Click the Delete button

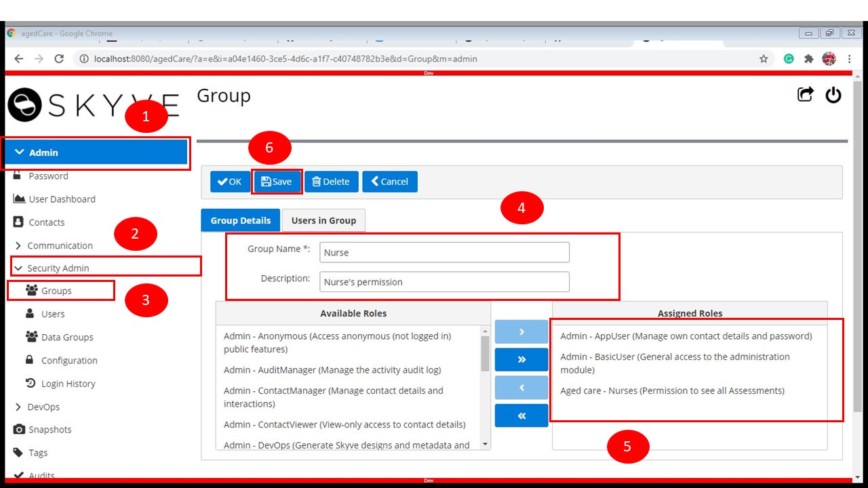(x=332, y=182)
